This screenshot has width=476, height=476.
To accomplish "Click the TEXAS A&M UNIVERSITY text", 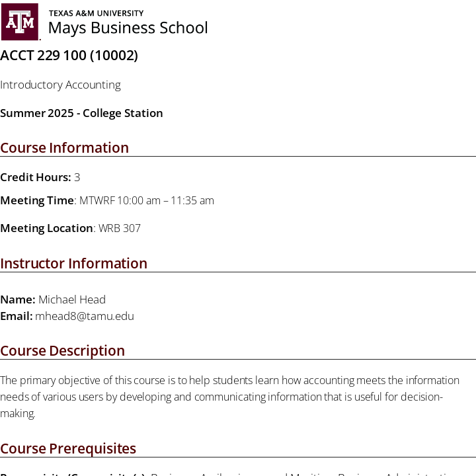I will tap(96, 13).
